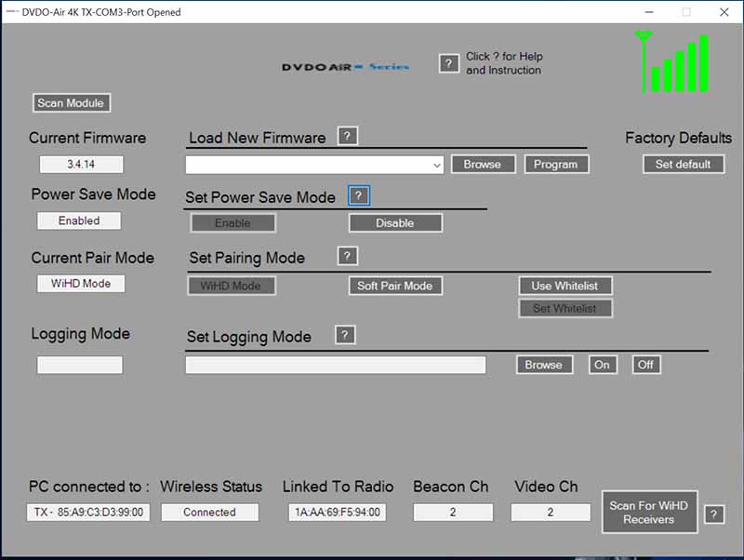Open help for Load New Firmware
The height and width of the screenshot is (560, 744).
click(347, 136)
